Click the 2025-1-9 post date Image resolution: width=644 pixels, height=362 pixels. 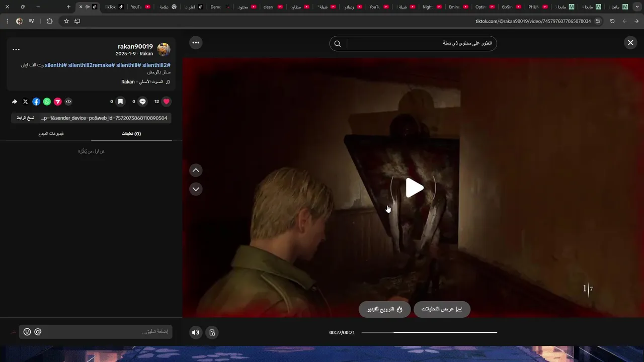(126, 54)
